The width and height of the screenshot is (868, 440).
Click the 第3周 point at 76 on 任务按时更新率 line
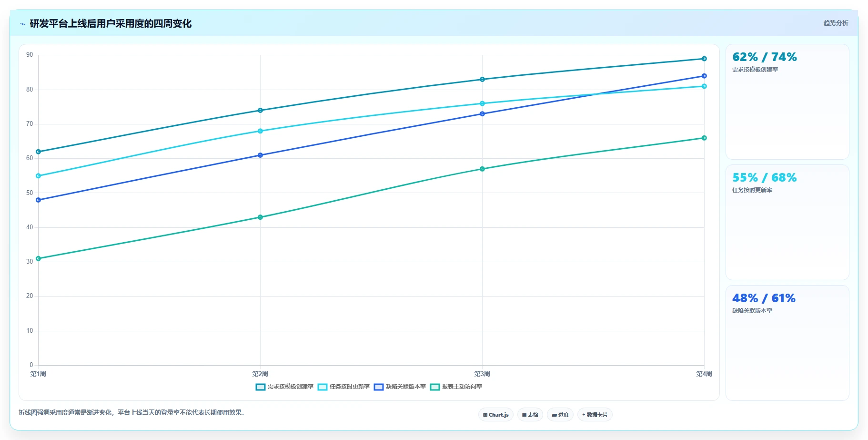point(482,103)
